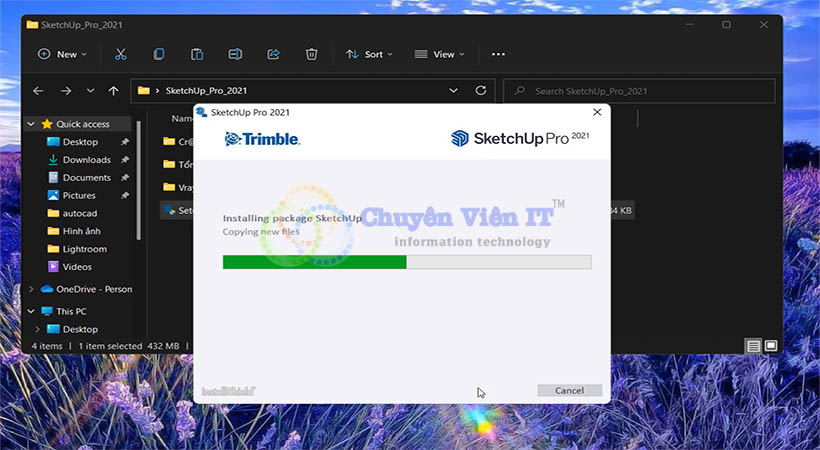Collapse the Quick access tree node
This screenshot has width=820, height=450.
(x=31, y=124)
